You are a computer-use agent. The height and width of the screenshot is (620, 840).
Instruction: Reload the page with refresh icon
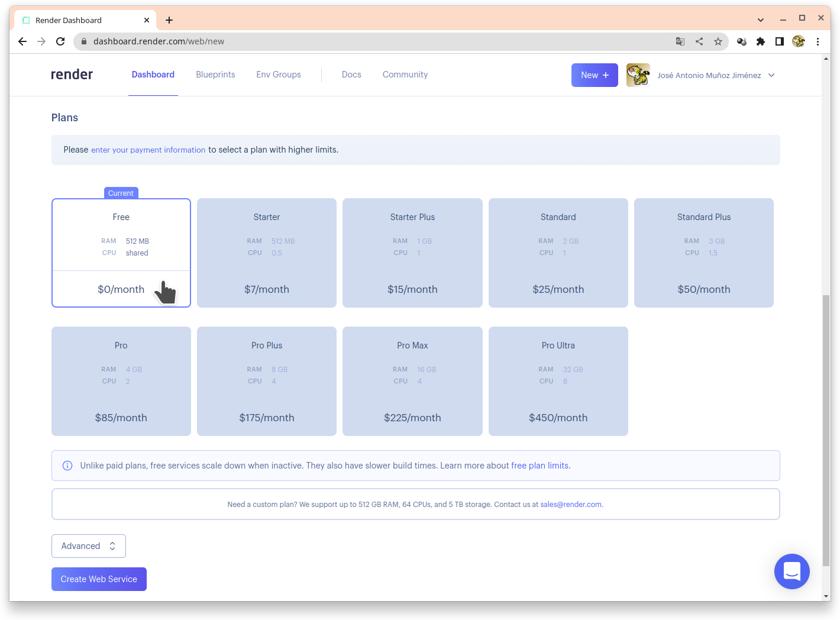click(x=60, y=41)
